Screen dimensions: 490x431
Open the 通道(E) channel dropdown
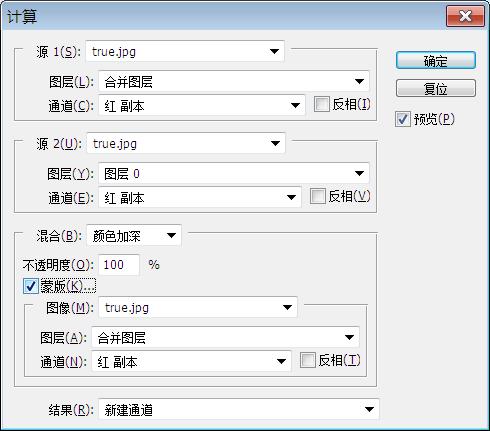pos(200,197)
